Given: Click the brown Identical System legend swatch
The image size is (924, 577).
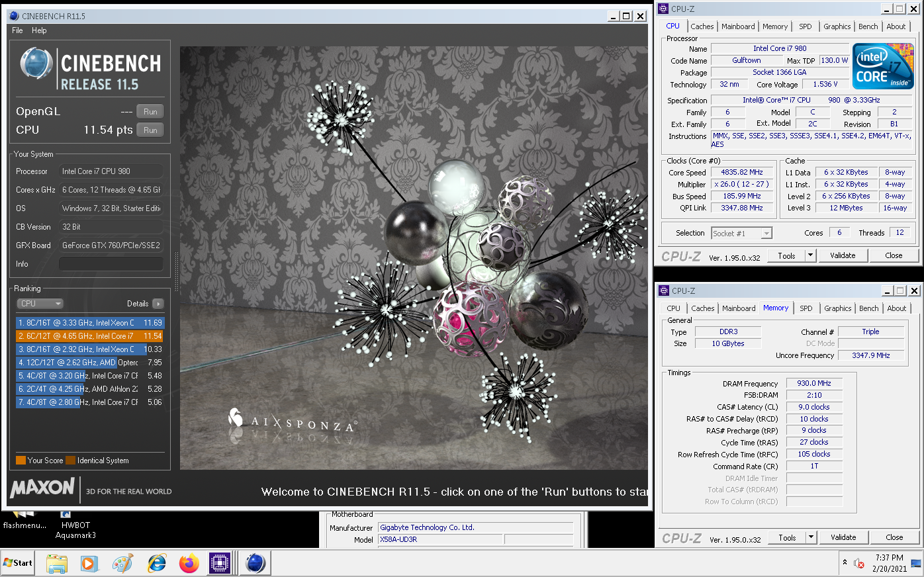Looking at the screenshot, I should (x=70, y=461).
